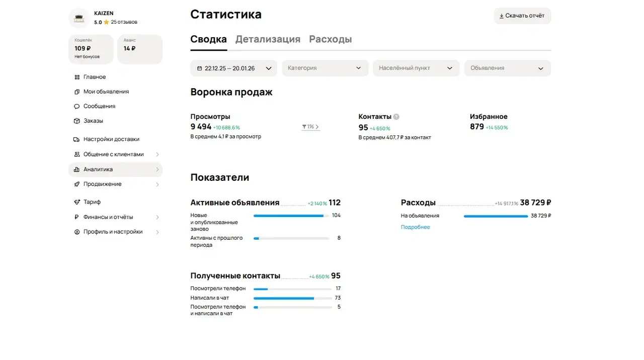Click the Контакты value 95 in the sales funnel

[x=363, y=128]
